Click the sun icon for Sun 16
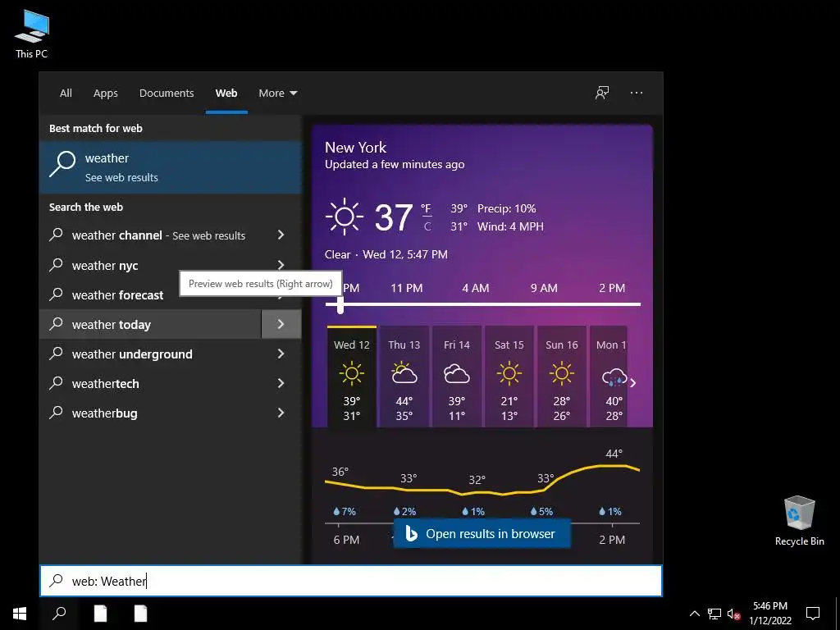This screenshot has height=630, width=840. point(561,373)
